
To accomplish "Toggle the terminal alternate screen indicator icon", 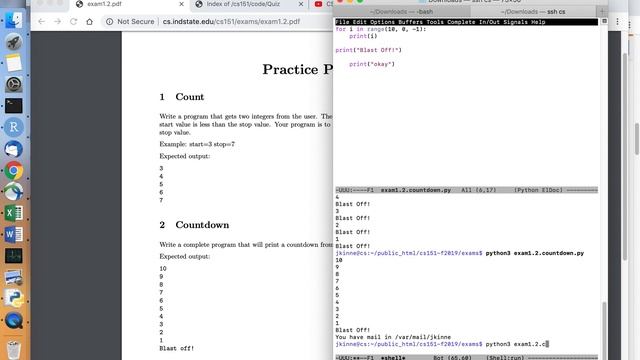I will click(x=604, y=21).
